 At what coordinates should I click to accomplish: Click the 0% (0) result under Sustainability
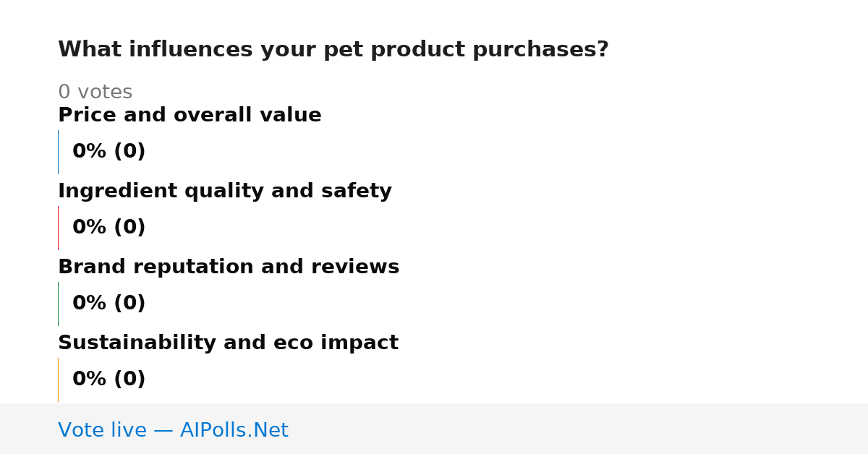109,380
